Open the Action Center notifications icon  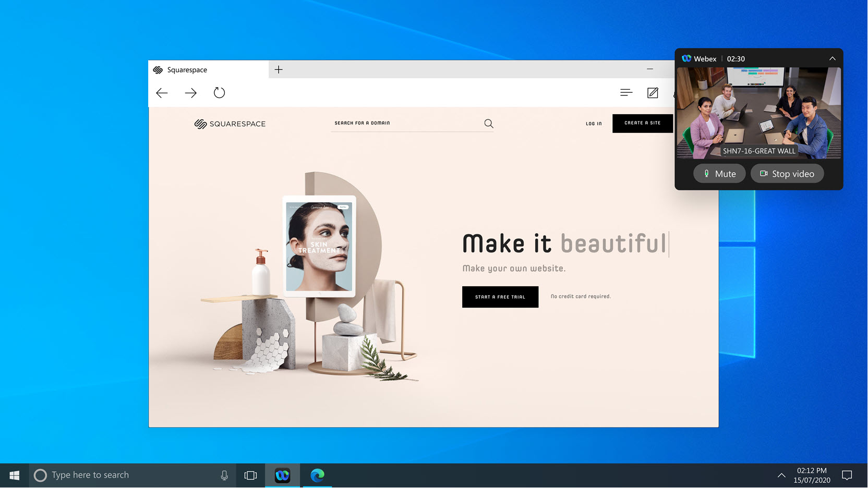[x=847, y=475]
